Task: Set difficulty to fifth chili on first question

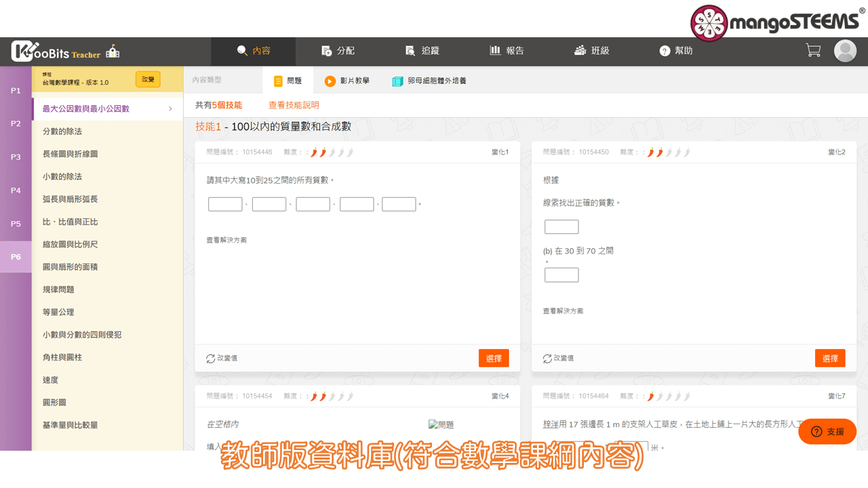Action: (x=350, y=152)
